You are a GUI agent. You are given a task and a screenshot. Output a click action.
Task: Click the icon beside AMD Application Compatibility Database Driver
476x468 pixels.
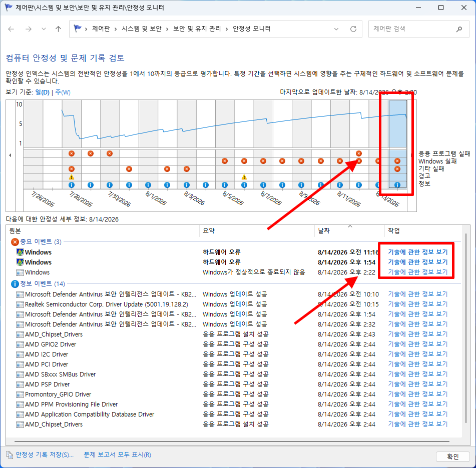point(20,414)
